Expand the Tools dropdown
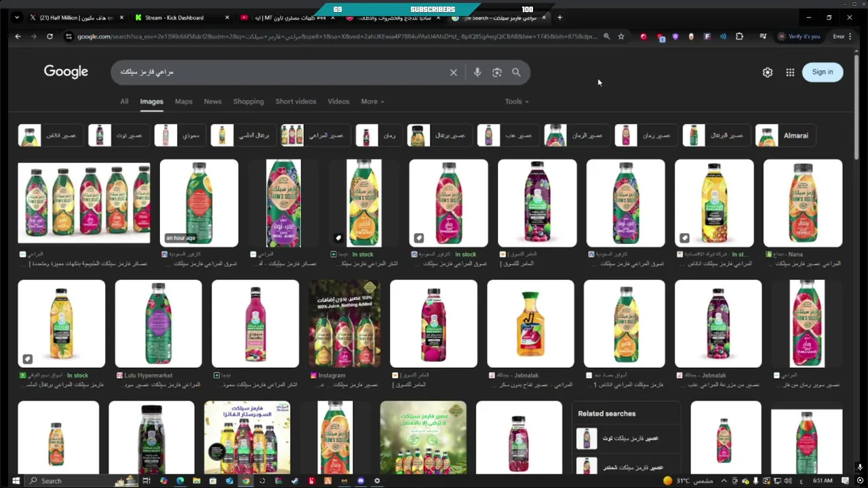This screenshot has height=488, width=868. [517, 102]
